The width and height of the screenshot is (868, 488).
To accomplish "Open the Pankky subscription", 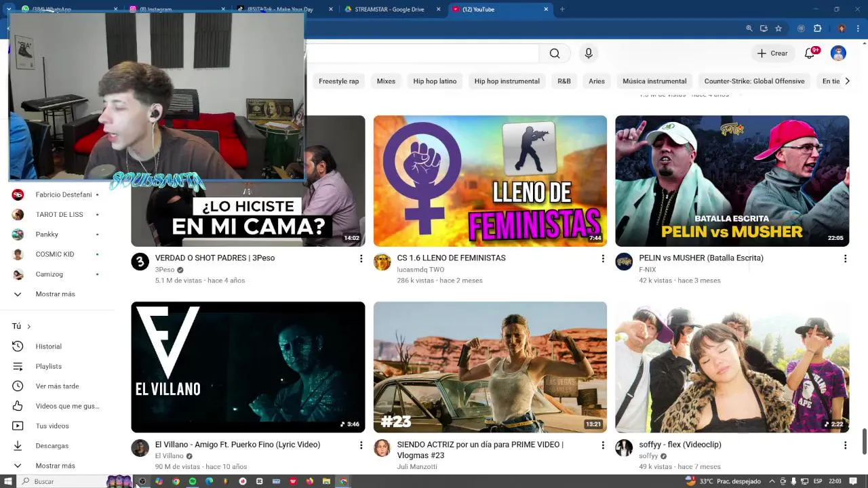I will 57,235.
